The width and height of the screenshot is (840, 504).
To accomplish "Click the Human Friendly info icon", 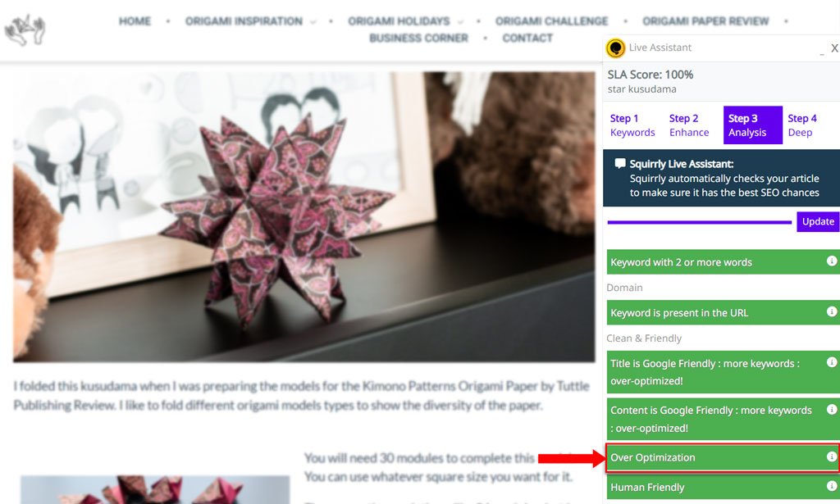I will tap(832, 486).
